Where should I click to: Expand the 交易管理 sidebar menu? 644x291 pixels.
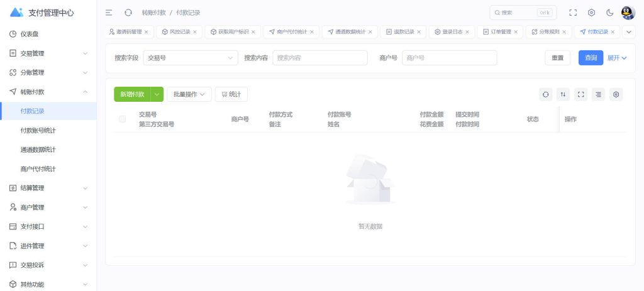click(x=48, y=53)
